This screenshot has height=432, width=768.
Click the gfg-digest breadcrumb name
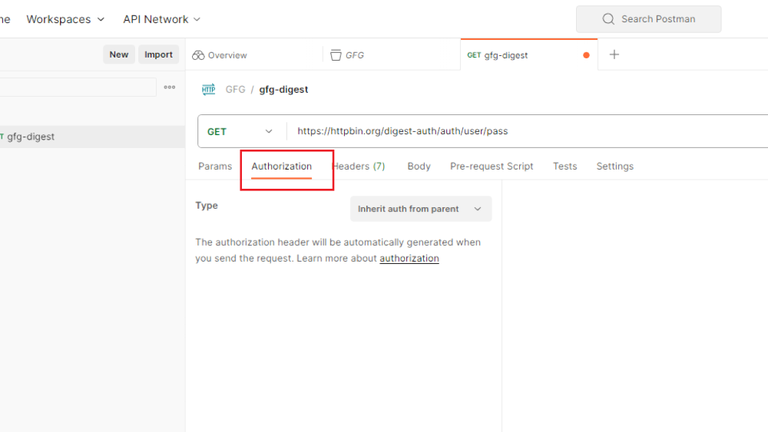(284, 90)
